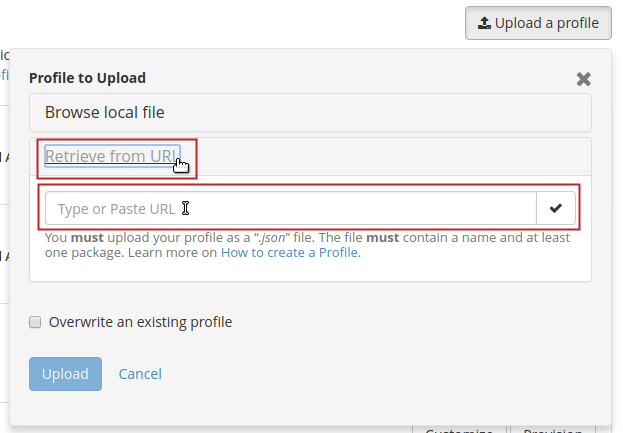Close the Profile to Upload dialog
The width and height of the screenshot is (623, 433).
point(584,79)
